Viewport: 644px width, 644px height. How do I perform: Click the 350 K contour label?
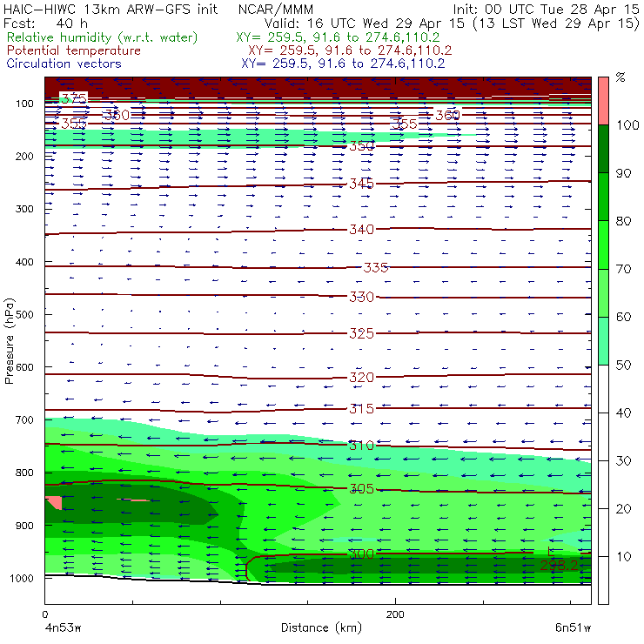[x=361, y=146]
